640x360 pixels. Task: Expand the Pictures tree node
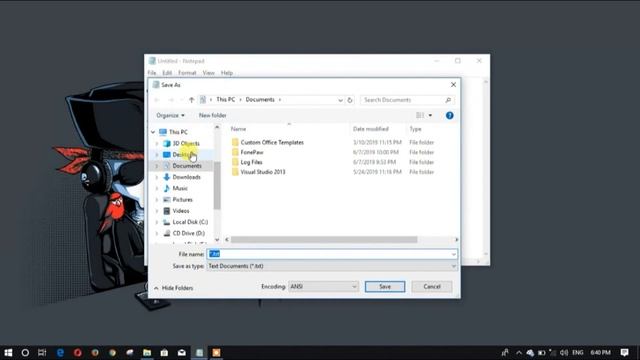pyautogui.click(x=157, y=200)
